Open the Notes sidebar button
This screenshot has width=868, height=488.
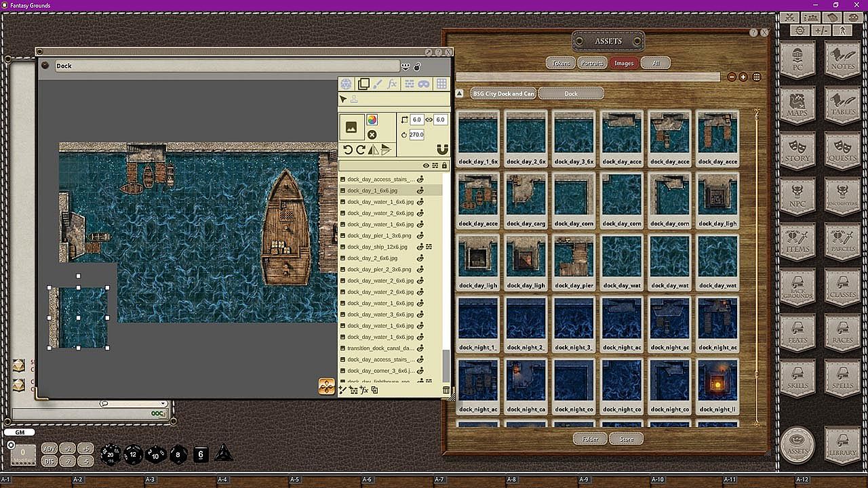(x=842, y=58)
